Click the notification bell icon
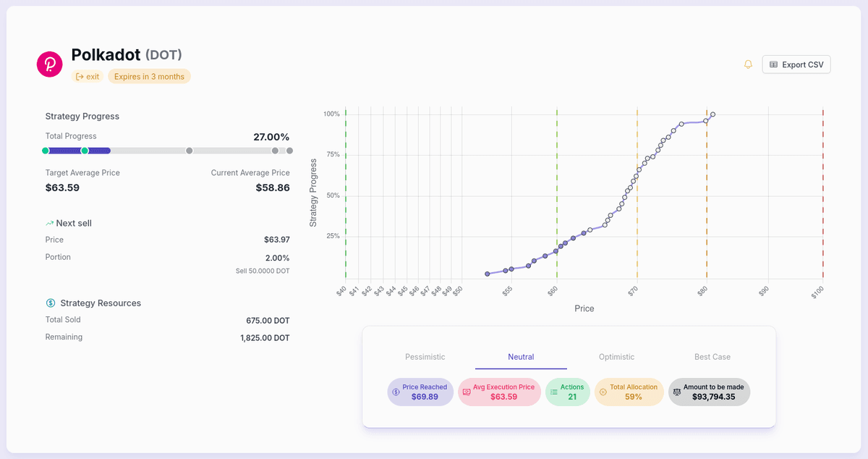This screenshot has height=459, width=868. click(749, 64)
